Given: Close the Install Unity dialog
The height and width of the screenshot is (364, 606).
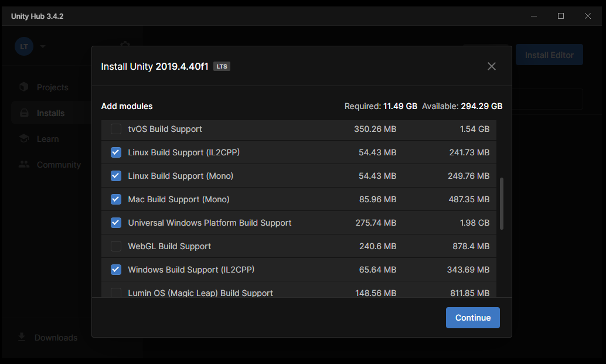Looking at the screenshot, I should coord(492,66).
